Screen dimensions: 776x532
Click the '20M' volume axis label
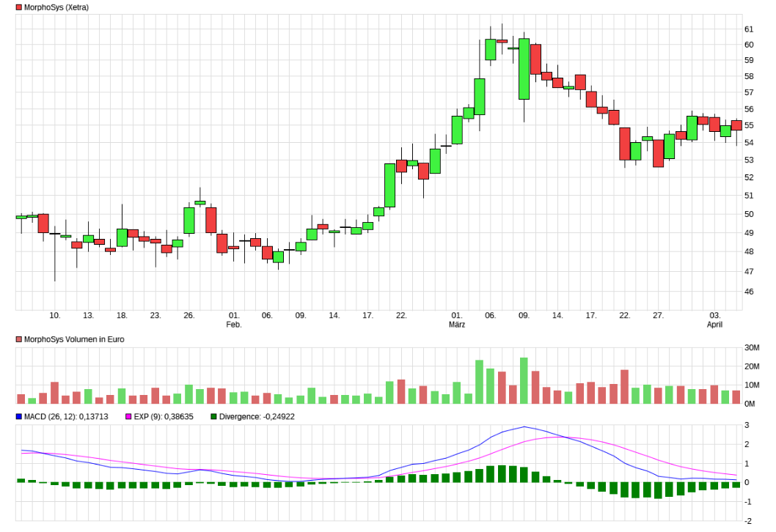(752, 366)
